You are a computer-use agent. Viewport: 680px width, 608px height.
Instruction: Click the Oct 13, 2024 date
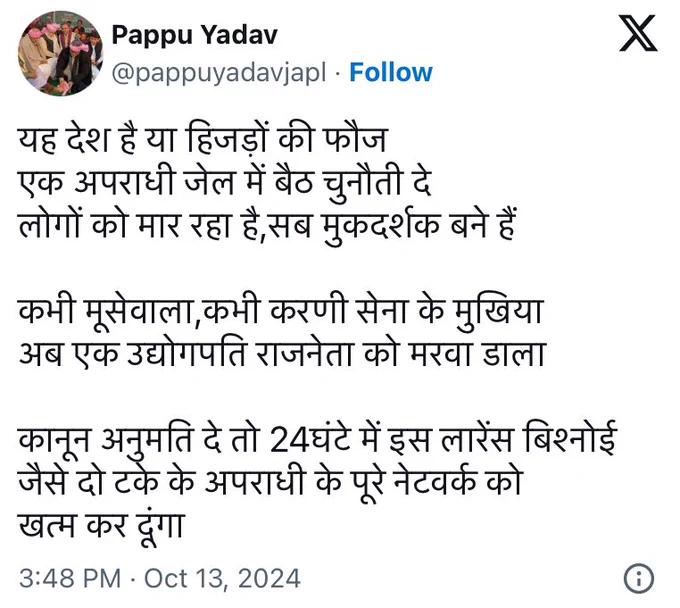point(222,579)
